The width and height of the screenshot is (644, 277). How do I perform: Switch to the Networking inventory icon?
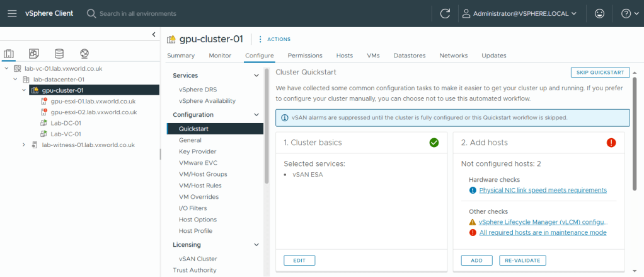click(x=83, y=54)
